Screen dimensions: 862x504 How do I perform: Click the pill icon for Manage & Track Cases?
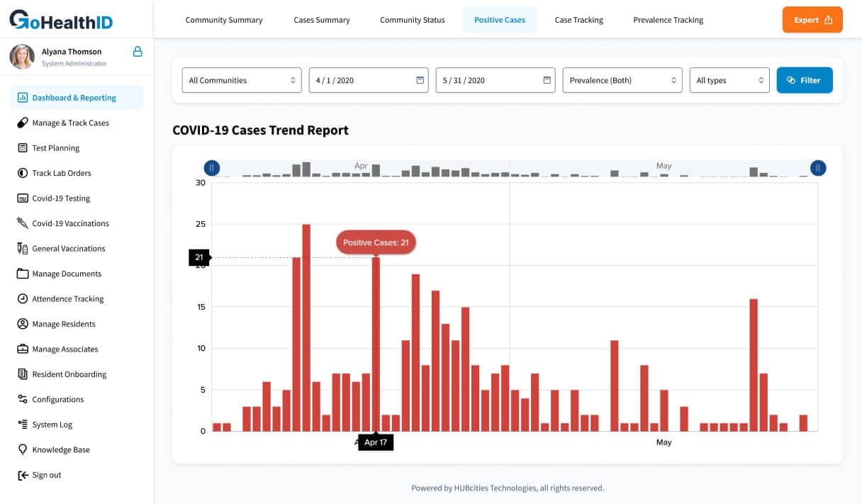click(x=22, y=123)
